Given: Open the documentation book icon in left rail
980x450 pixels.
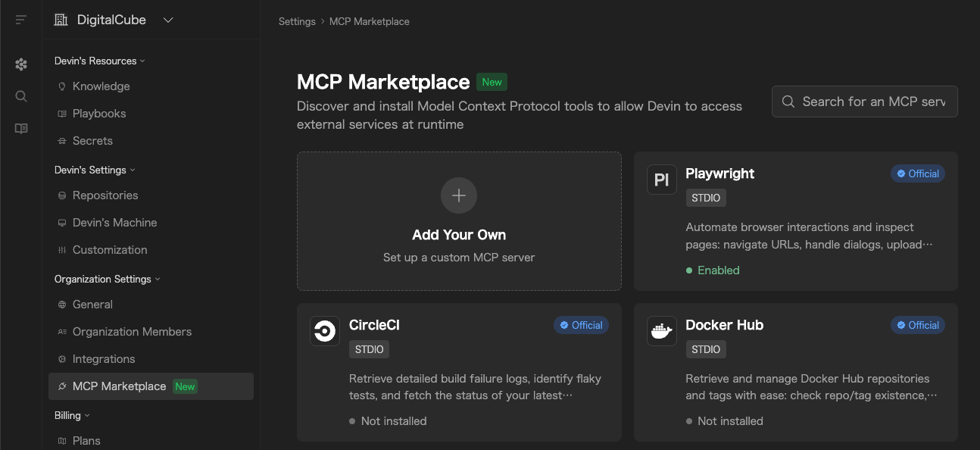Looking at the screenshot, I should coord(21,129).
